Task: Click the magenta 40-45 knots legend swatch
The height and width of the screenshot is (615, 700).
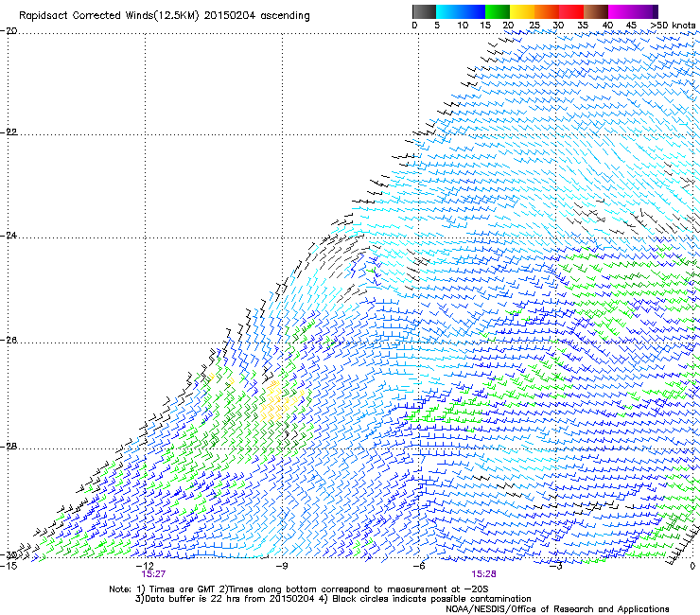Action: point(621,11)
